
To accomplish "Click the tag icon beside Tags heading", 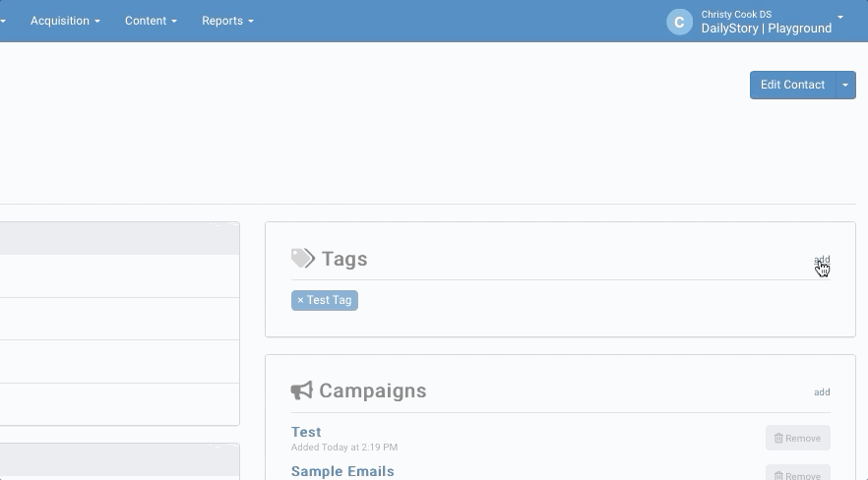I will tap(303, 259).
